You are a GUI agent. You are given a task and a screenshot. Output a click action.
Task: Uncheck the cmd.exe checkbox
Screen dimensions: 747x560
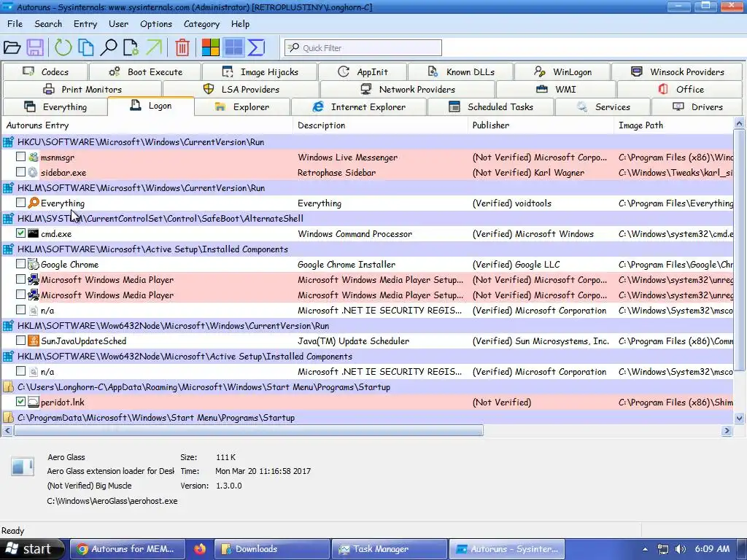[x=20, y=233]
